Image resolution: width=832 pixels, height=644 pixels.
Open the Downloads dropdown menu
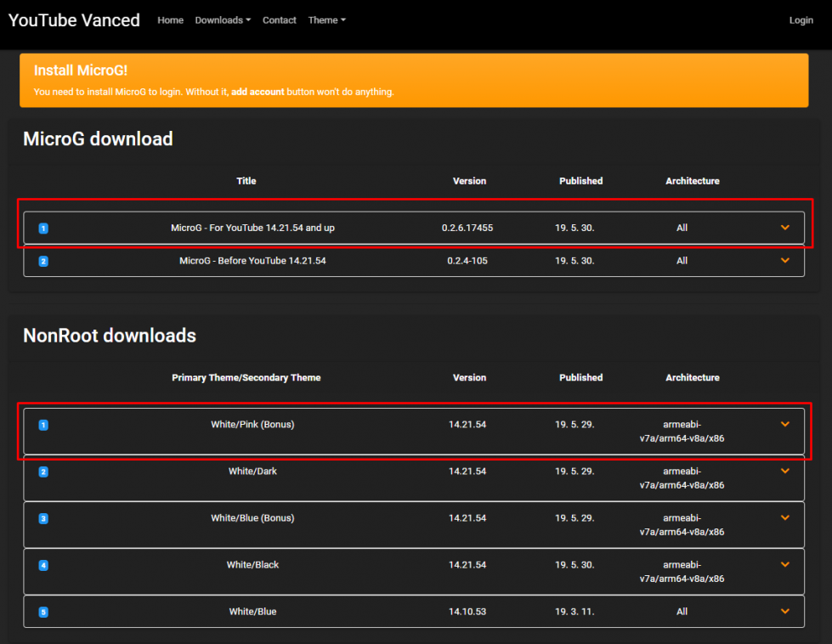click(223, 20)
